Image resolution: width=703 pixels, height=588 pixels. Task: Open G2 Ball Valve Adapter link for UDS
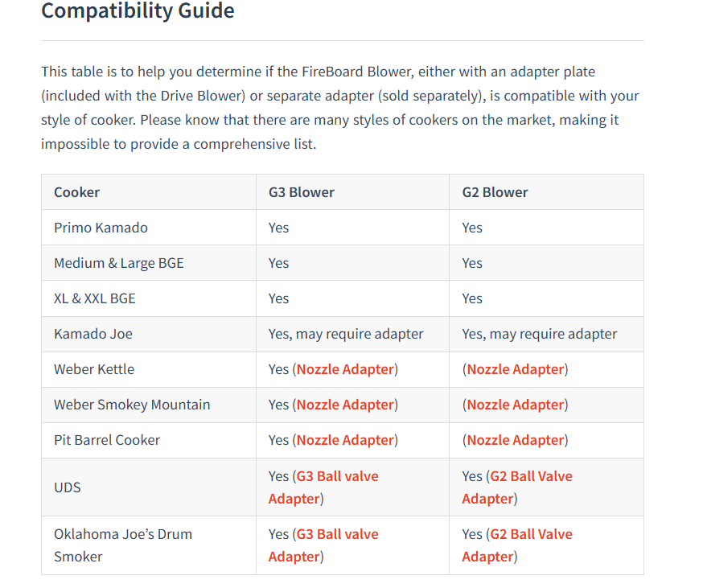pyautogui.click(x=517, y=487)
